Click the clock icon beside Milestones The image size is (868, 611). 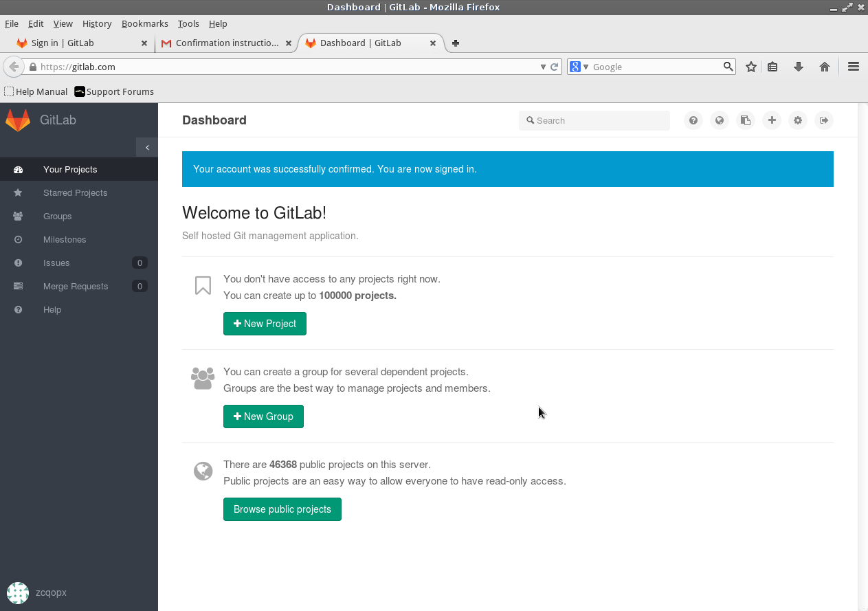[x=18, y=239]
